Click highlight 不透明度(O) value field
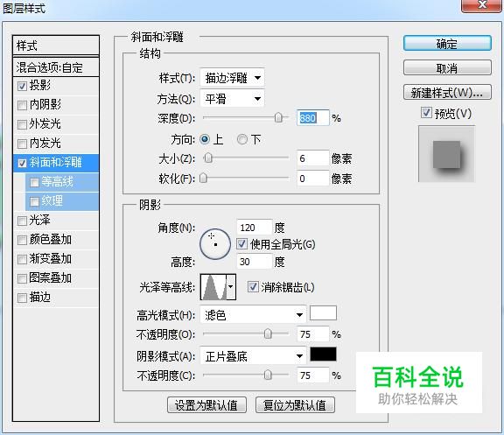The height and width of the screenshot is (435, 504). click(312, 334)
